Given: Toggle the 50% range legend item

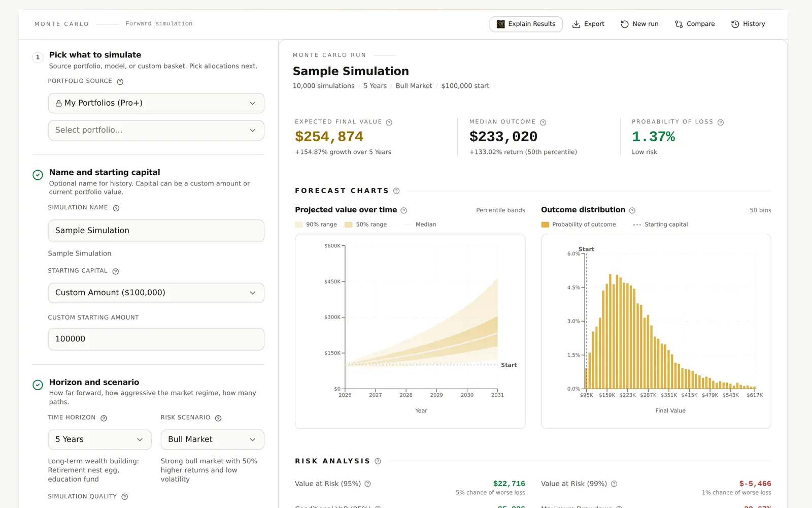Looking at the screenshot, I should [365, 225].
